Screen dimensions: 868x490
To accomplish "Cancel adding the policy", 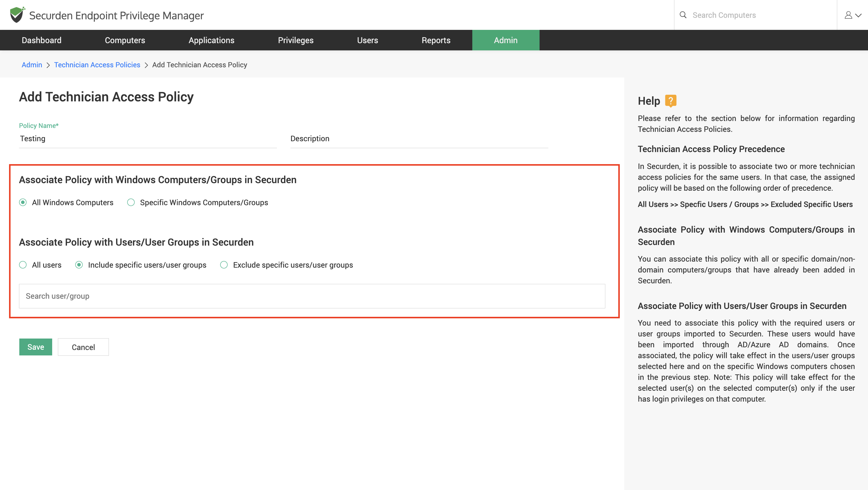I will point(83,347).
